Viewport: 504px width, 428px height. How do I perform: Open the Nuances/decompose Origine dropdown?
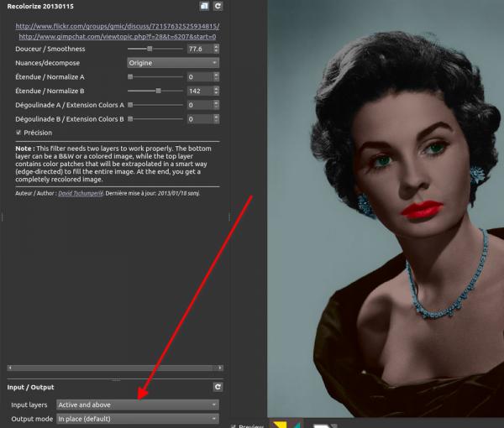pyautogui.click(x=173, y=63)
